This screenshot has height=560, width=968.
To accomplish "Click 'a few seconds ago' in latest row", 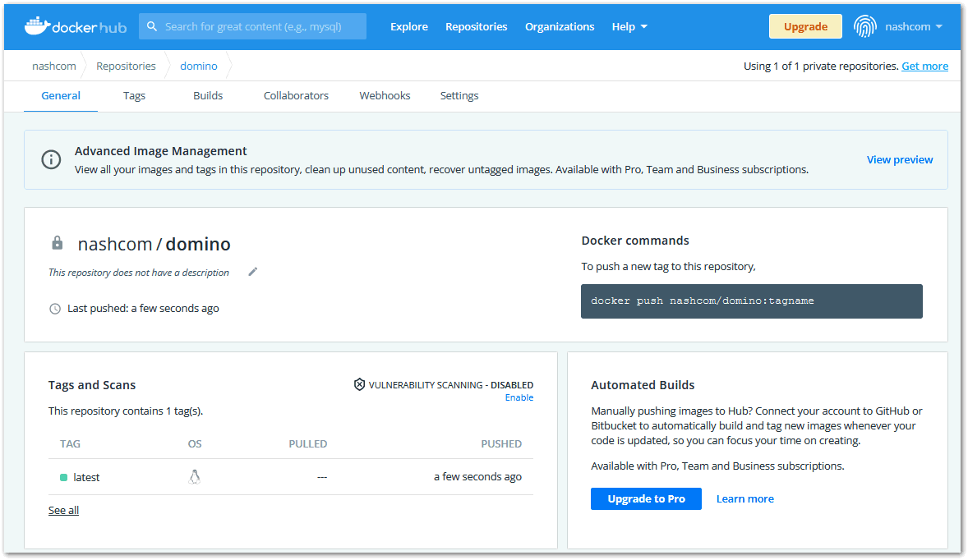I will (477, 477).
